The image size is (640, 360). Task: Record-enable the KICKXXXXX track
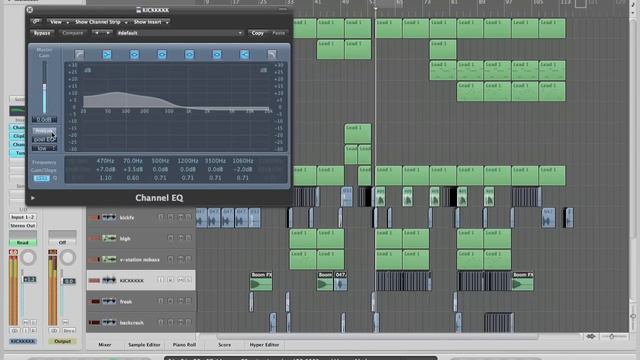pyautogui.click(x=170, y=280)
